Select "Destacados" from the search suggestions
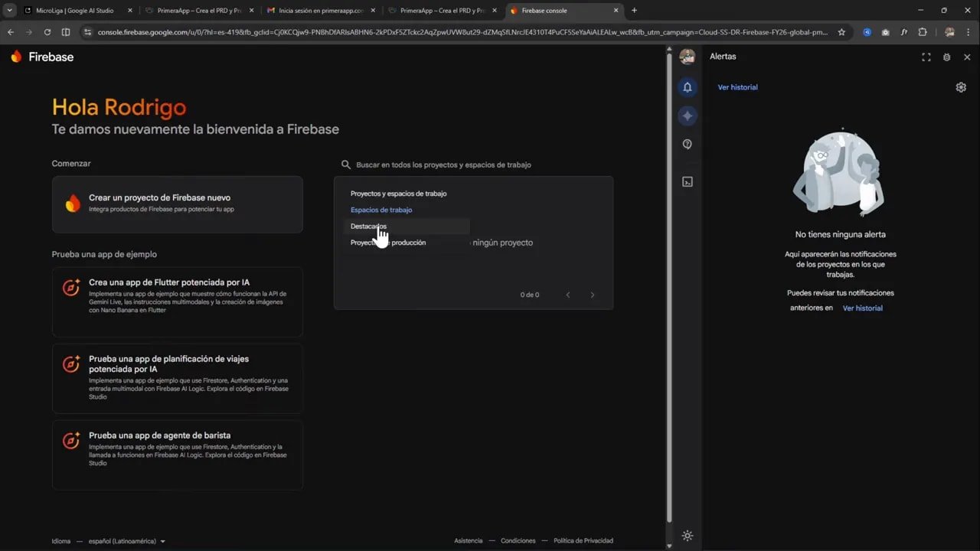Image resolution: width=980 pixels, height=551 pixels. pos(368,226)
